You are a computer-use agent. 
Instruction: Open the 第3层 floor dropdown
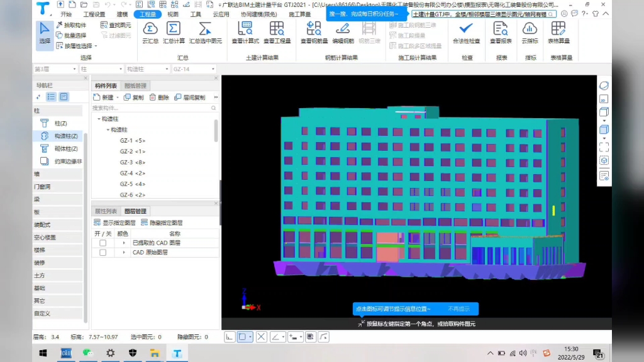click(55, 69)
